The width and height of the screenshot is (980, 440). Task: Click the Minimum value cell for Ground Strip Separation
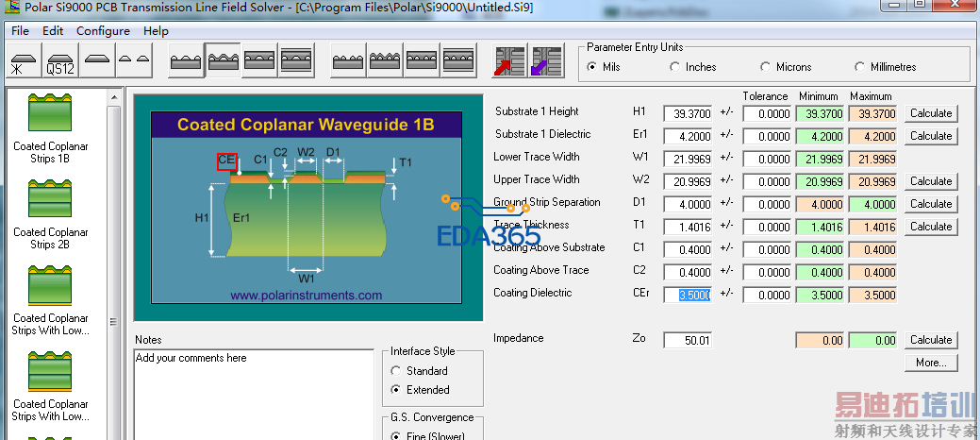pos(820,204)
